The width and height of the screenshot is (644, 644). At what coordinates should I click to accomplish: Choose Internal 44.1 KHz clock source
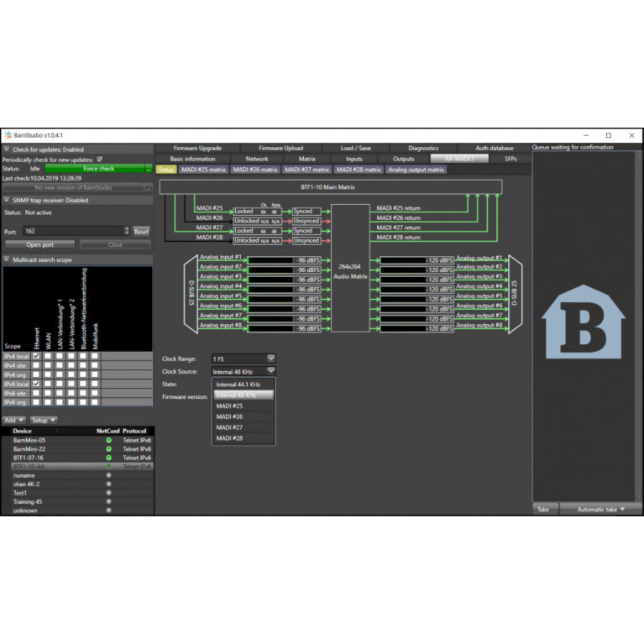tap(243, 385)
